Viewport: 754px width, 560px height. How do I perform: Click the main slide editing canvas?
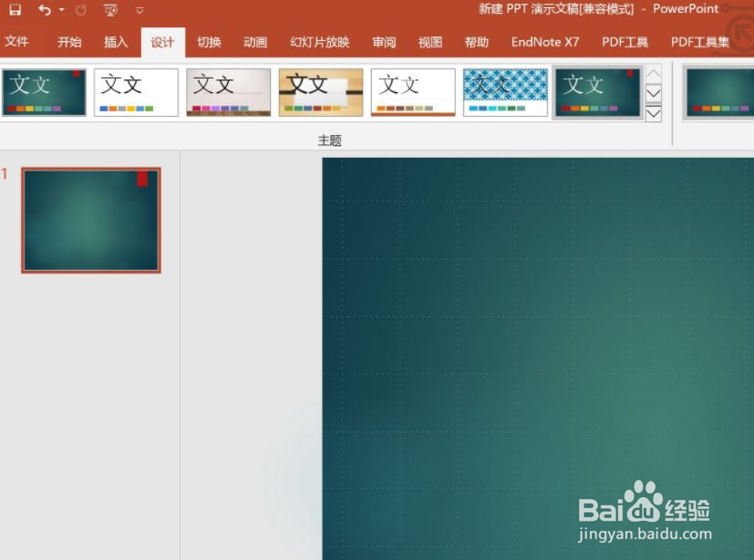538,358
